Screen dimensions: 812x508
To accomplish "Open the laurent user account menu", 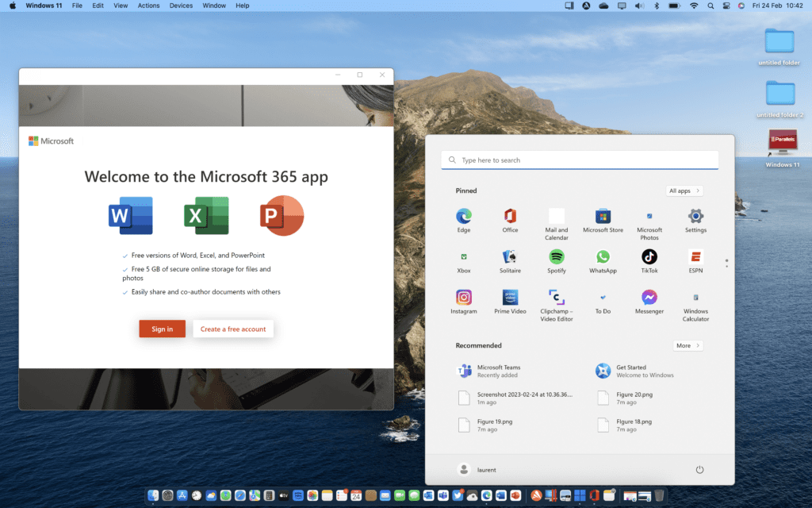I will point(477,470).
